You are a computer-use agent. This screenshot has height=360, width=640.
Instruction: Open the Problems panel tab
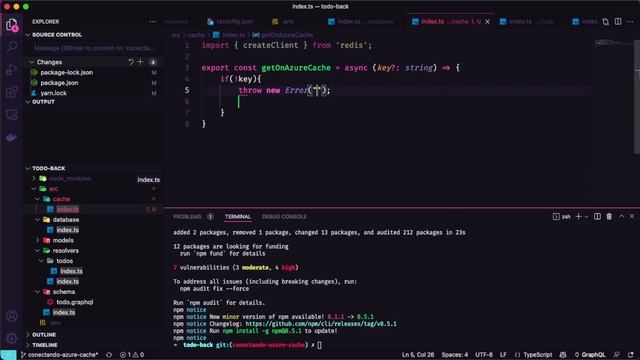(187, 217)
